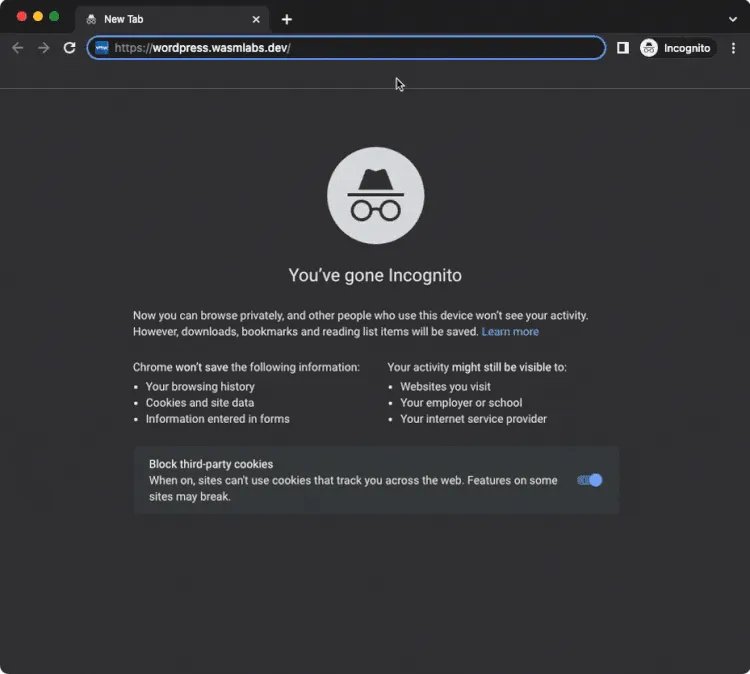Close the New Tab tab

pos(256,19)
